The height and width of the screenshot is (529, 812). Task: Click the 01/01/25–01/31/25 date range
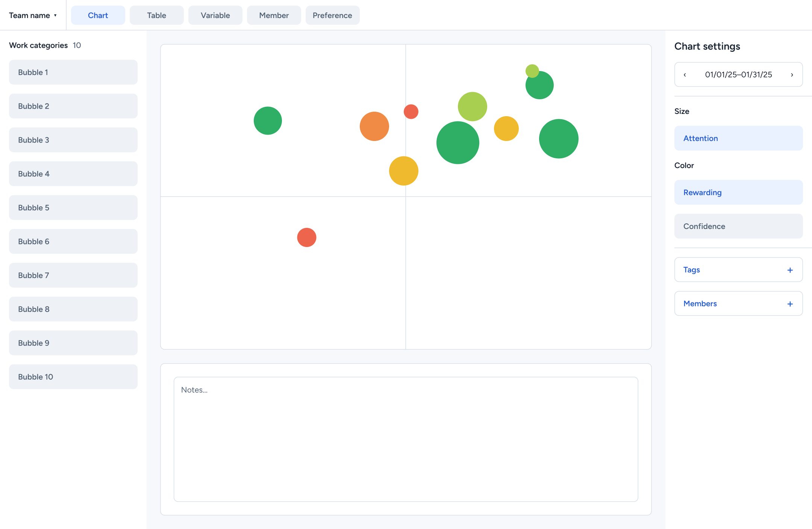[x=738, y=74]
